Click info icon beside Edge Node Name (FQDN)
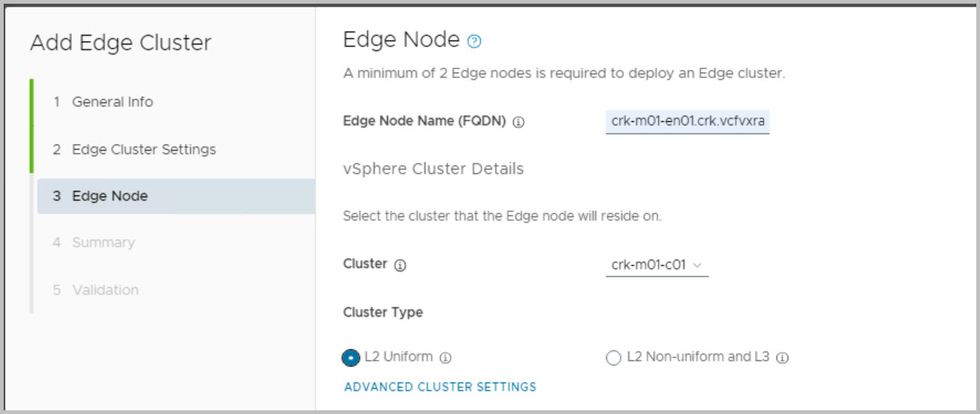This screenshot has width=980, height=414. tap(518, 123)
